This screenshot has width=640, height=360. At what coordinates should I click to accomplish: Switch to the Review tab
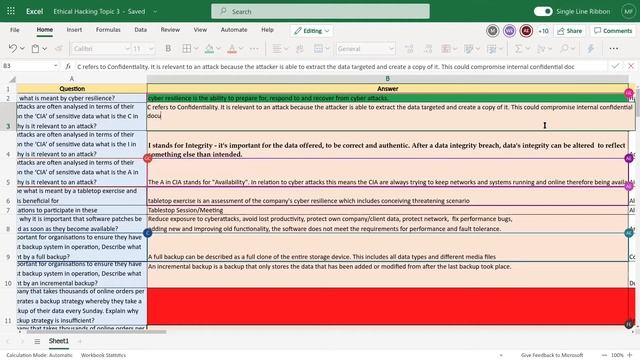pyautogui.click(x=170, y=30)
